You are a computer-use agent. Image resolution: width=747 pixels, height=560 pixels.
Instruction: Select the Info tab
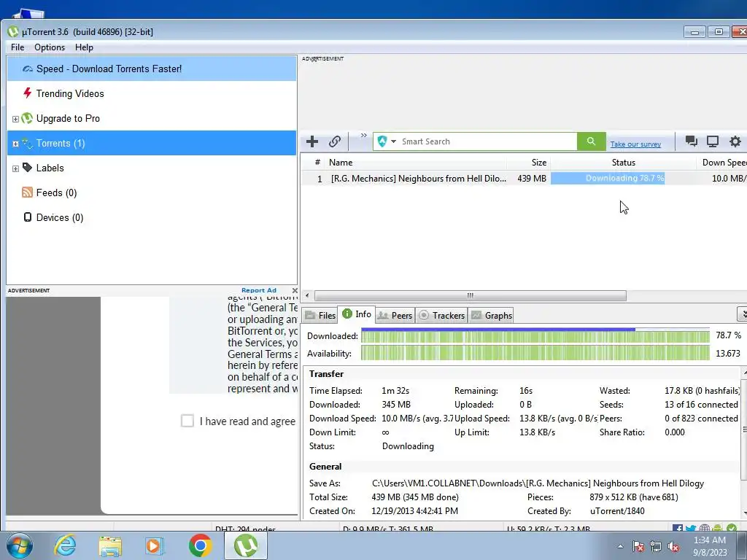(x=356, y=314)
